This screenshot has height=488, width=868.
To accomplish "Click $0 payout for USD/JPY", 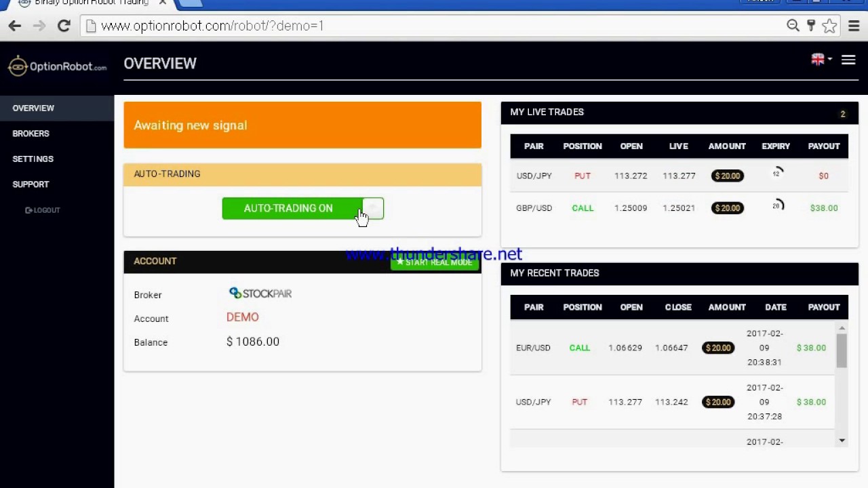I will coord(823,176).
